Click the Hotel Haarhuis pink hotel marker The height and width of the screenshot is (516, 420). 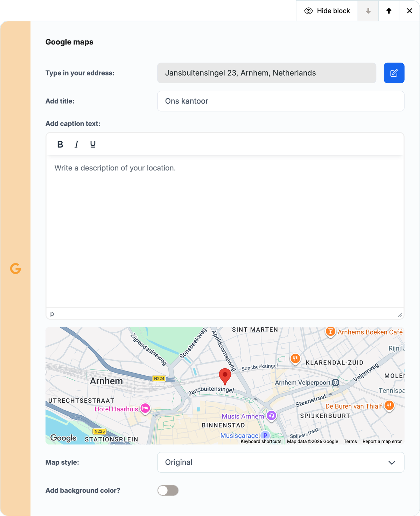(x=145, y=408)
